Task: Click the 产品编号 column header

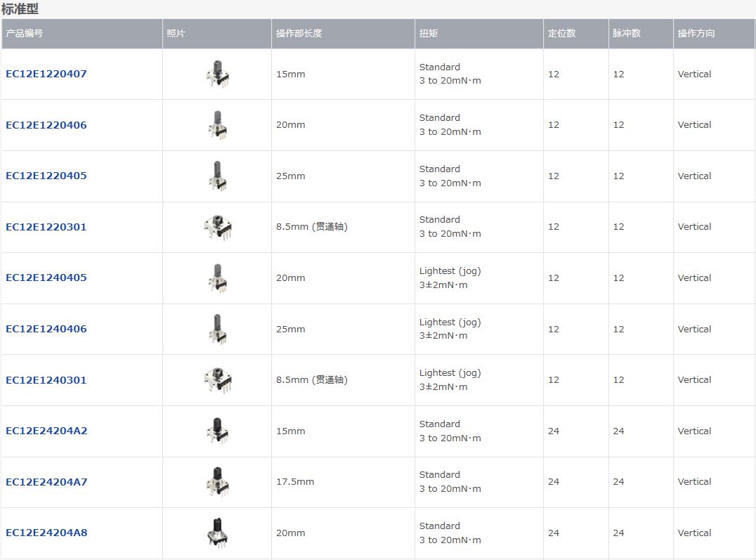Action: 25,33
